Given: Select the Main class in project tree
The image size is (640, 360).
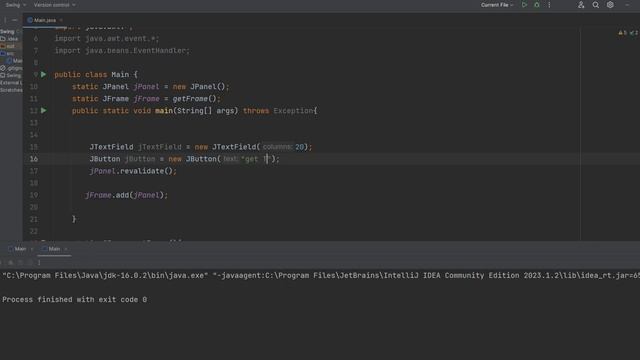Looking at the screenshot, I should point(16,61).
